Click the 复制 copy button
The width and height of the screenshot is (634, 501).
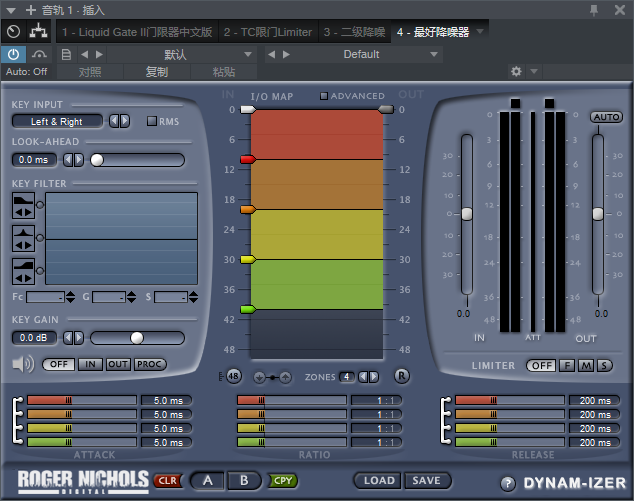157,72
